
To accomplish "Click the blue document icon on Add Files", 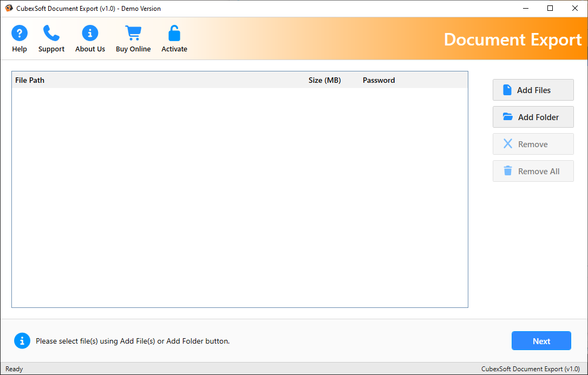I will click(x=508, y=89).
